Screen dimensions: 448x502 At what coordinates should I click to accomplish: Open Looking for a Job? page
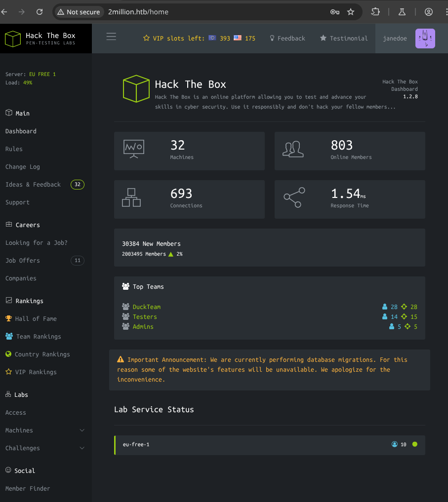[36, 243]
